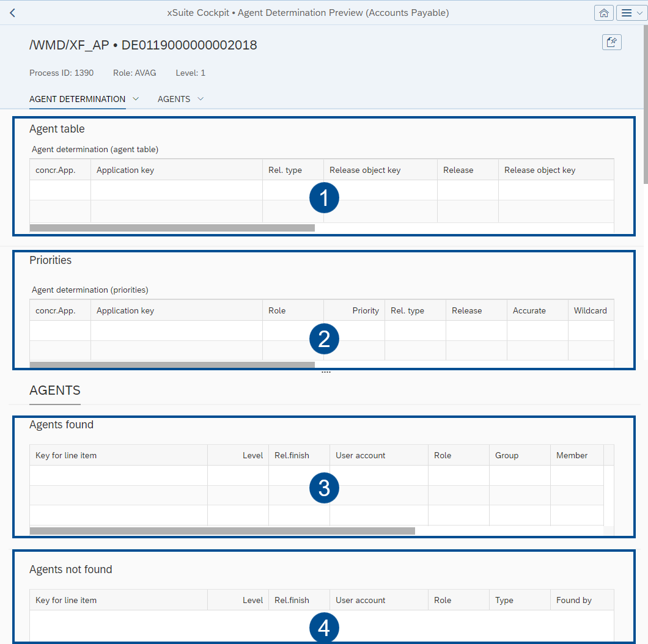
Task: Open the hamburger menu in header
Action: [x=631, y=13]
